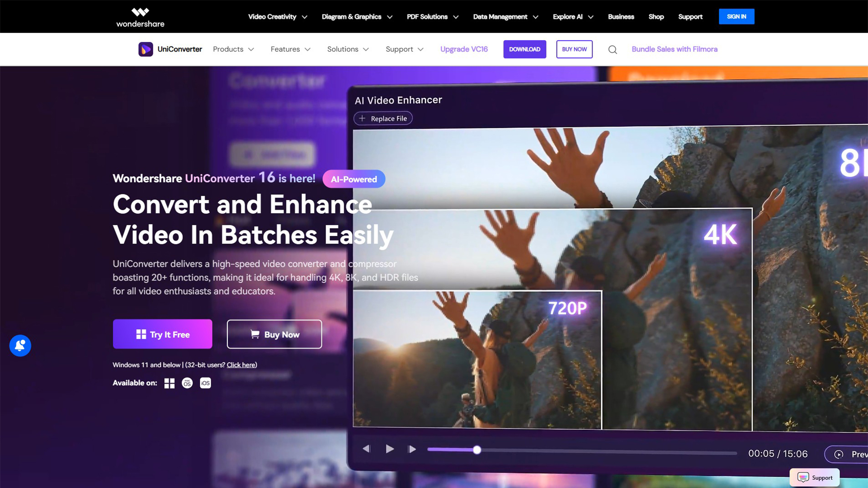This screenshot has width=868, height=488.
Task: Expand the Solutions dropdown
Action: [x=348, y=49]
